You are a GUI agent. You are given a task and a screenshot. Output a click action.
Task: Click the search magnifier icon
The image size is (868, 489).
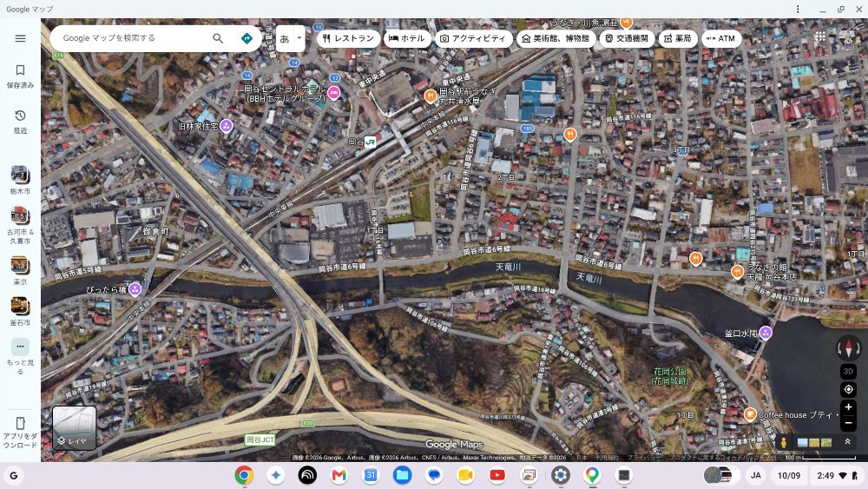pos(218,38)
